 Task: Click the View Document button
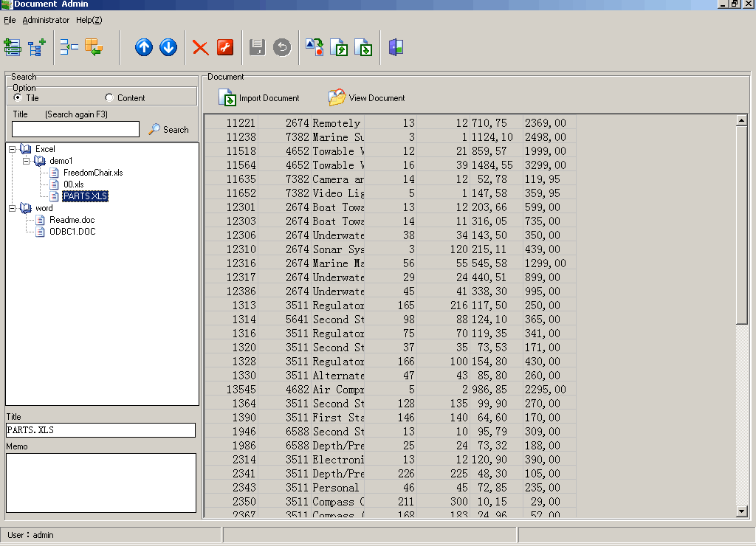[x=367, y=97]
